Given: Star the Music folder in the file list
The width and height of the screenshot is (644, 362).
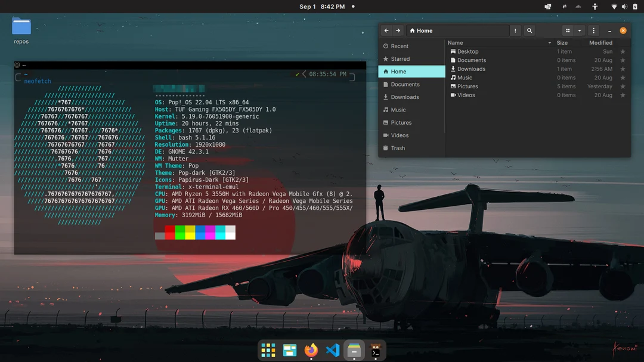Looking at the screenshot, I should tap(623, 78).
